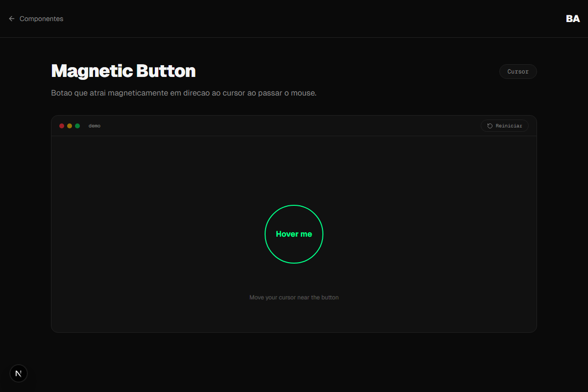This screenshot has height=392, width=588.
Task: Click the green traffic light dot
Action: (77, 125)
